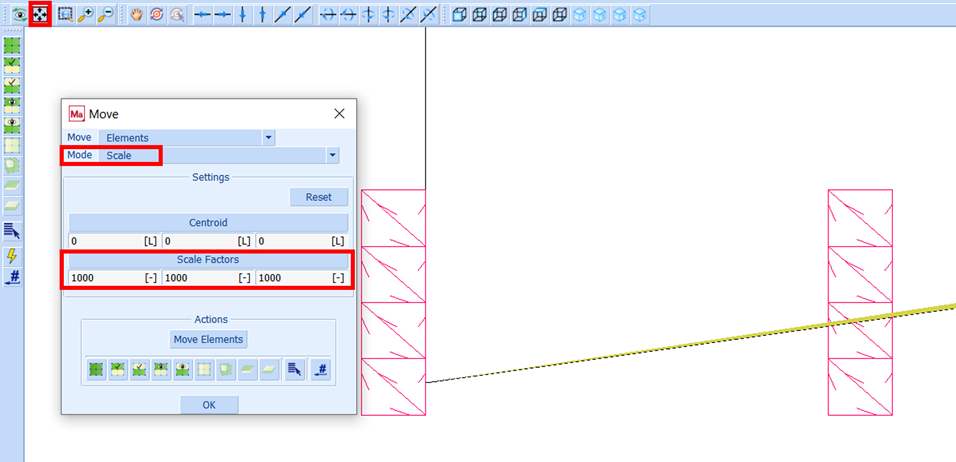Close the Move dialog with the X
This screenshot has height=462, width=956.
[x=340, y=113]
